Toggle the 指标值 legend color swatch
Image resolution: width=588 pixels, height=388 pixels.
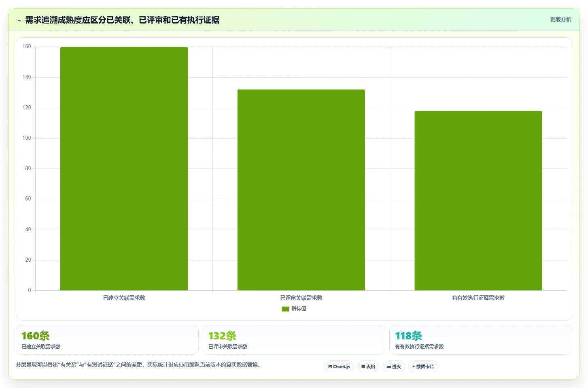285,309
